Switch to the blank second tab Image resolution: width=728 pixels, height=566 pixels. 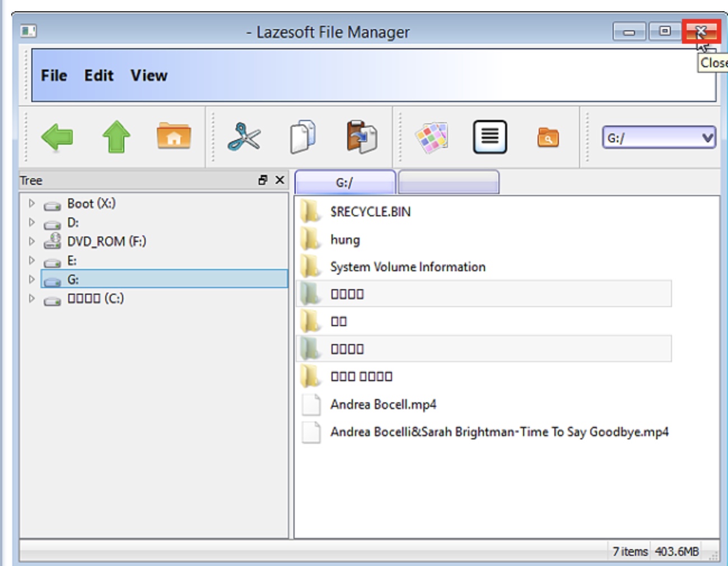tap(448, 182)
